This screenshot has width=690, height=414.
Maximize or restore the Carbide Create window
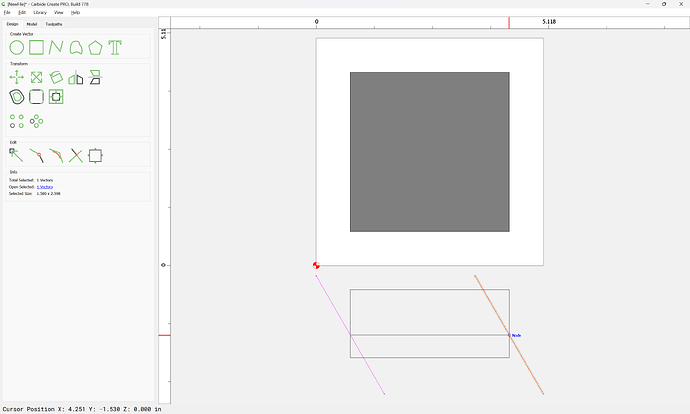pyautogui.click(x=664, y=4)
